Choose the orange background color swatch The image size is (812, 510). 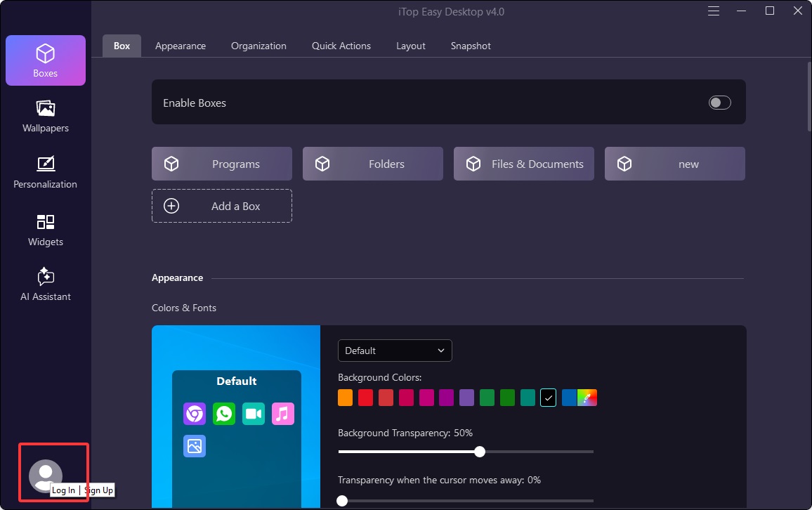[x=345, y=398]
